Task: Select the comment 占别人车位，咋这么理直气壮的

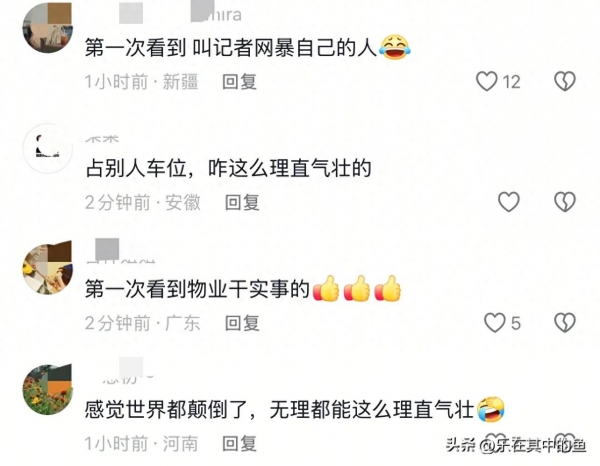Action: pos(228,168)
